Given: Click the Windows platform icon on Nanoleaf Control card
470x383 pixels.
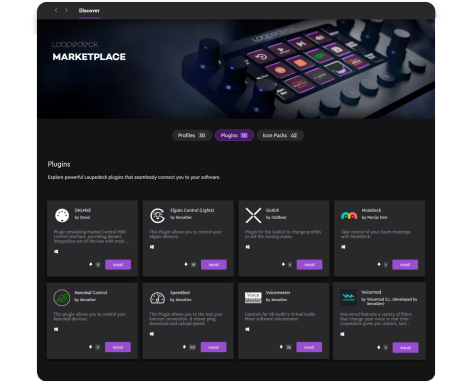Looking at the screenshot, I should [x=56, y=329].
